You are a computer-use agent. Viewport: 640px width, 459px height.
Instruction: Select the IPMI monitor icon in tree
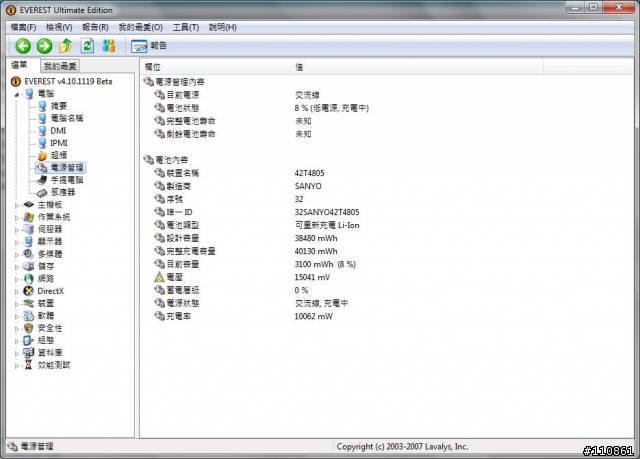click(42, 143)
